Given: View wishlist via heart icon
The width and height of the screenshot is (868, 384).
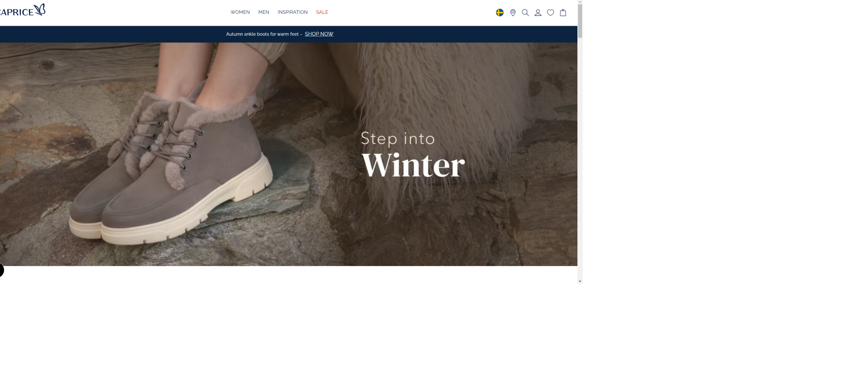Looking at the screenshot, I should (x=550, y=13).
